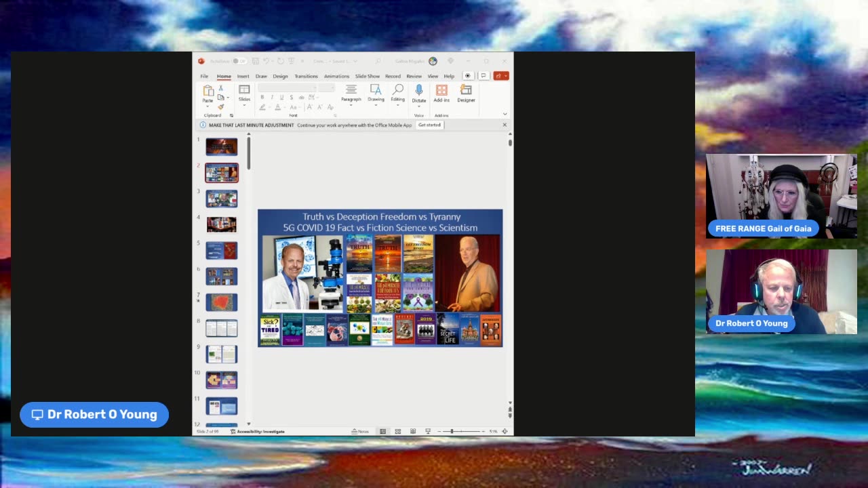Click the Record button icon in ribbon
The width and height of the screenshot is (868, 488).
click(x=468, y=76)
